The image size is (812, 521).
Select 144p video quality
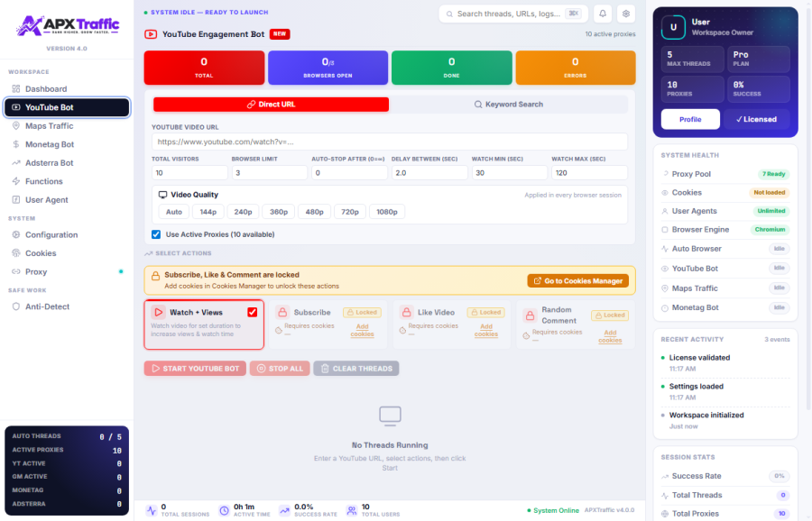tap(208, 212)
